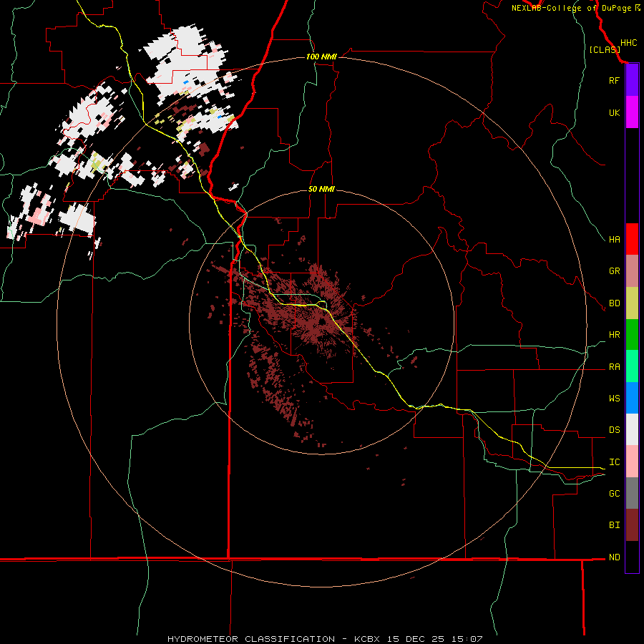Pick the RA light-green legend swatch
The image size is (644, 644).
coord(632,366)
